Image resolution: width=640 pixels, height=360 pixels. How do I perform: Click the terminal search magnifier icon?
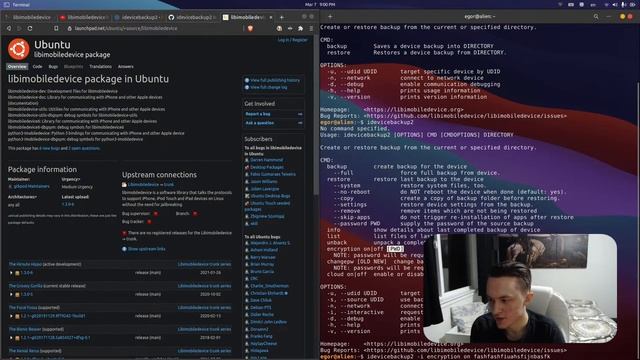(596, 17)
